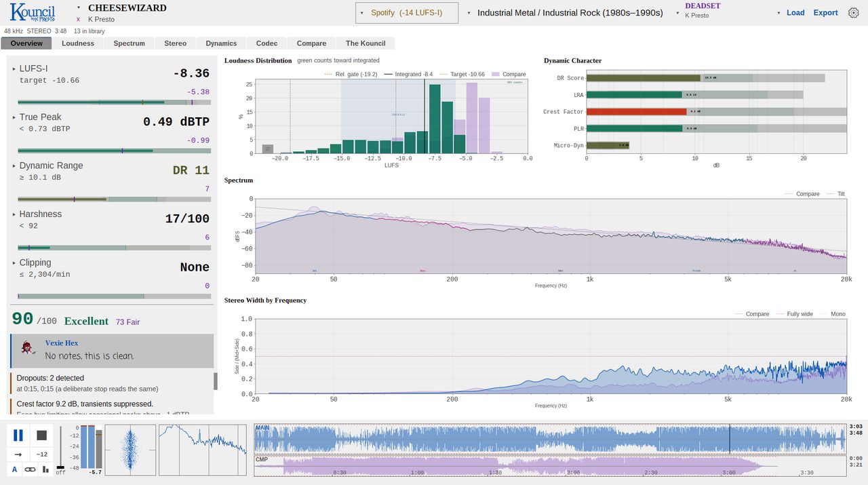Toggle Tilt legend in Spectrum chart
The image size is (868, 485).
point(835,194)
